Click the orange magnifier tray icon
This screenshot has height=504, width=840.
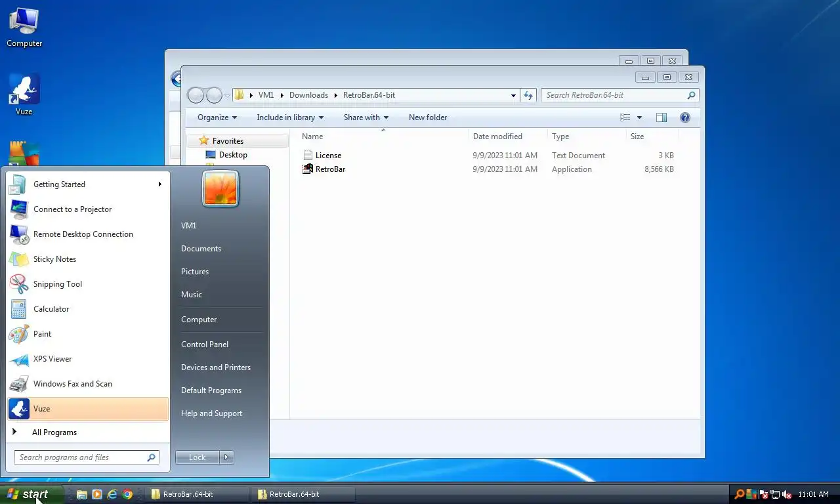740,494
